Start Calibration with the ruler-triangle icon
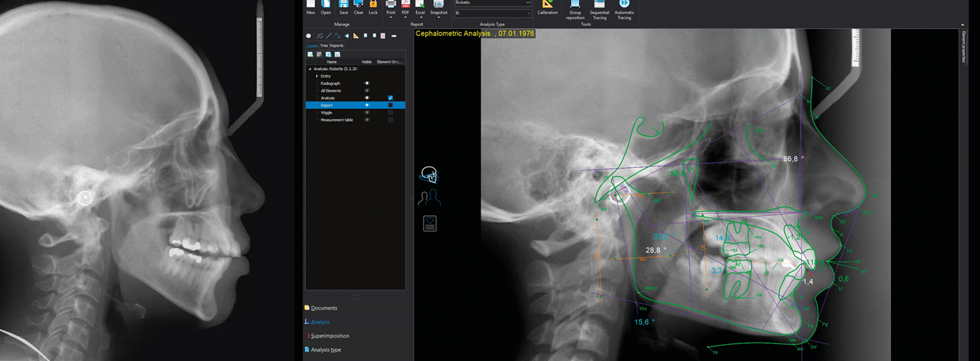980x361 pixels. [x=547, y=5]
